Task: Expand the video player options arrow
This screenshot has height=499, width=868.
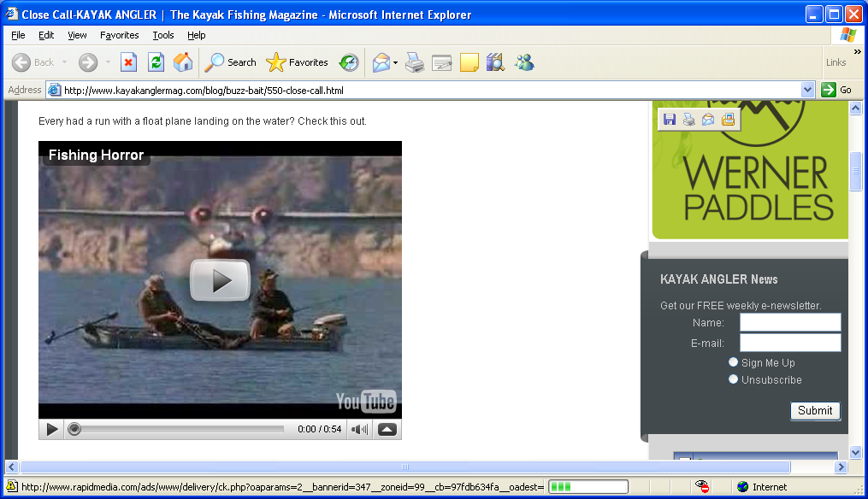Action: pos(387,430)
